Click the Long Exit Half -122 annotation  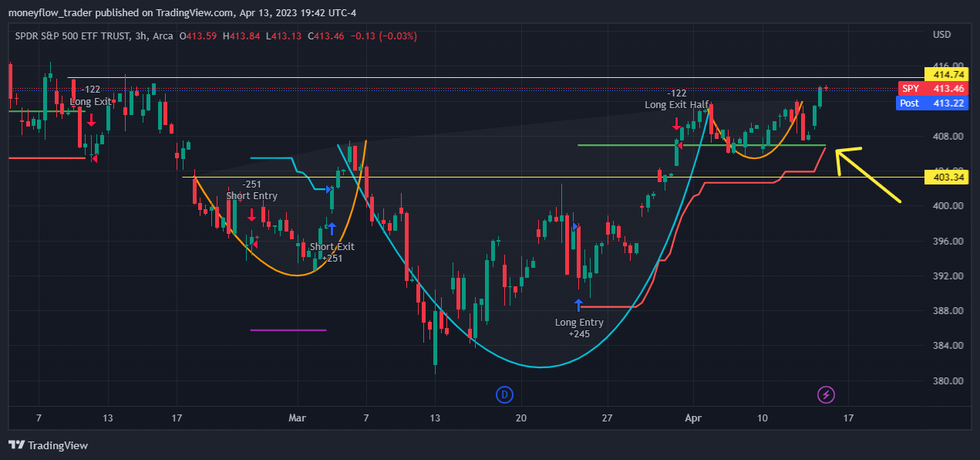click(x=677, y=98)
